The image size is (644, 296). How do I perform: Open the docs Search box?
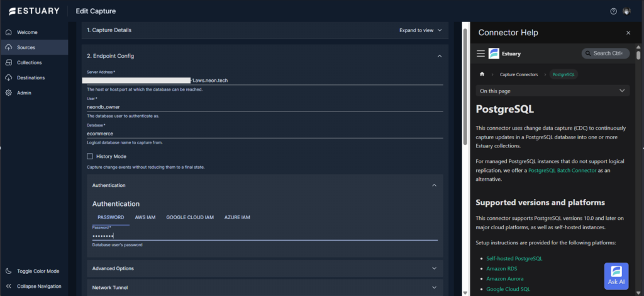(606, 54)
